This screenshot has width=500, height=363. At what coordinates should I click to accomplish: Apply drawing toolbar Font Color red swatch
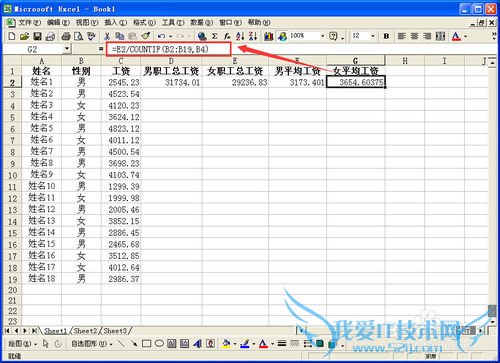tap(264, 343)
